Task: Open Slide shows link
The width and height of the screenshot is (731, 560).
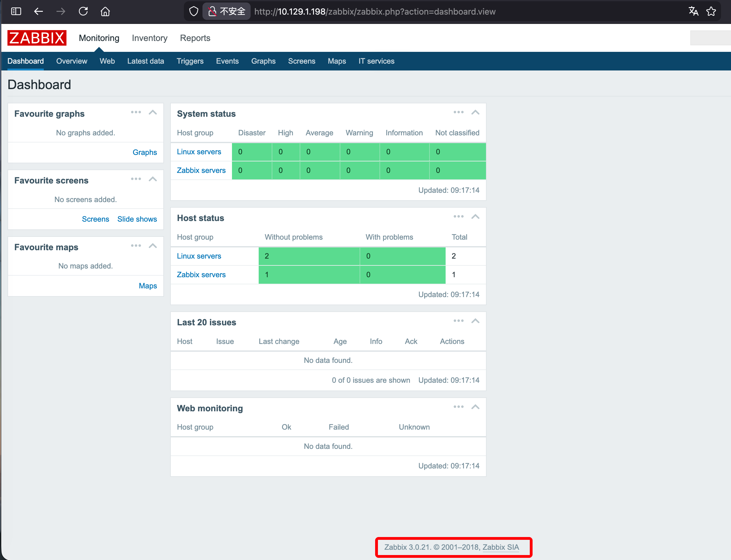Action: [137, 219]
